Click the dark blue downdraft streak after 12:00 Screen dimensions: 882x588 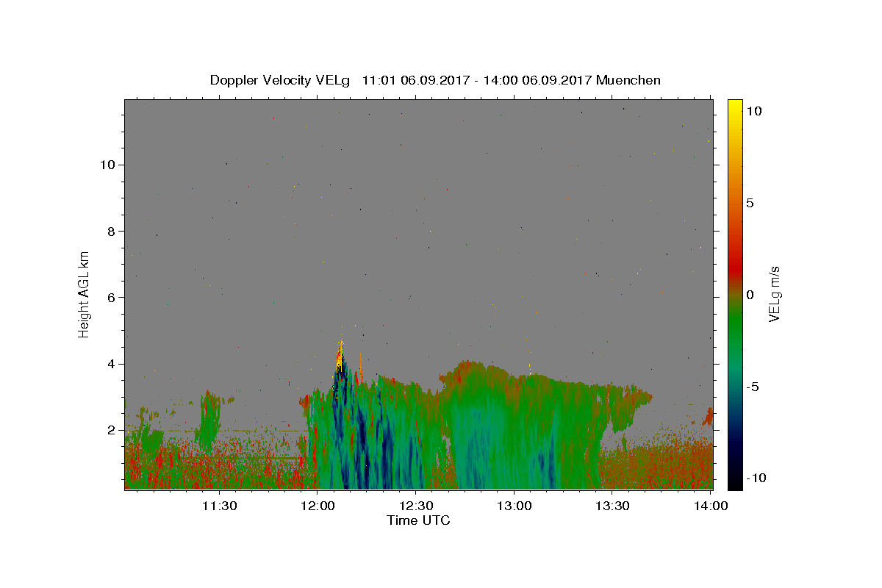tap(361, 441)
